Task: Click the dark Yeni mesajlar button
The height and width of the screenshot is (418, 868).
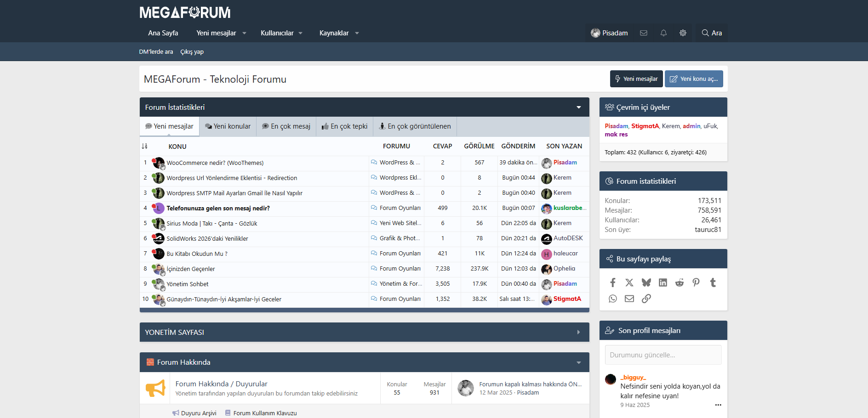Action: 636,79
